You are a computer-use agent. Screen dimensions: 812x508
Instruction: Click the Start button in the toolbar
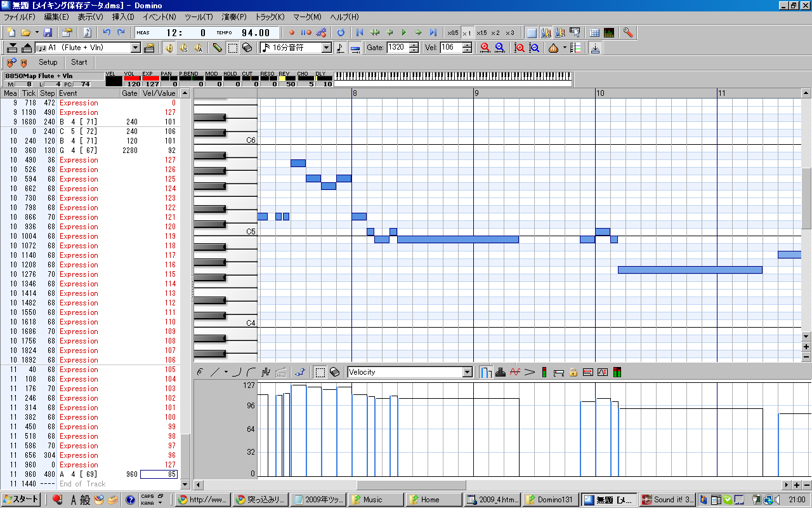point(79,62)
